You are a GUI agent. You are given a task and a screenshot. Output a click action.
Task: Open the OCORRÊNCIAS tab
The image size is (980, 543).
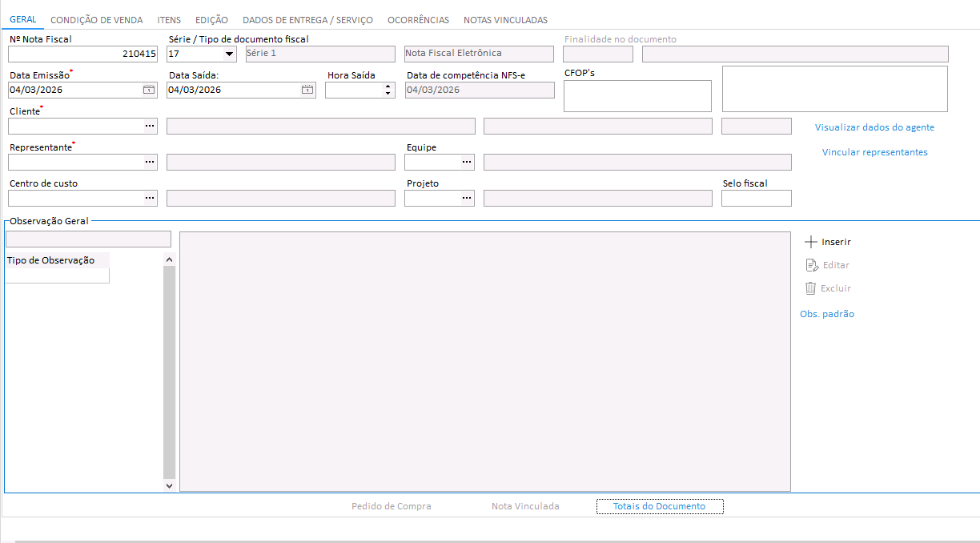418,20
